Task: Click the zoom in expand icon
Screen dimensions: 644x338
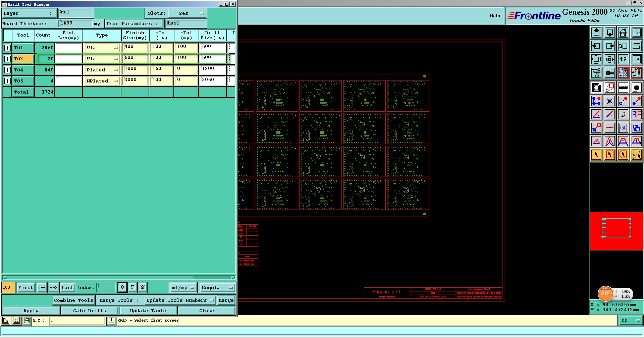Action: click(x=596, y=60)
